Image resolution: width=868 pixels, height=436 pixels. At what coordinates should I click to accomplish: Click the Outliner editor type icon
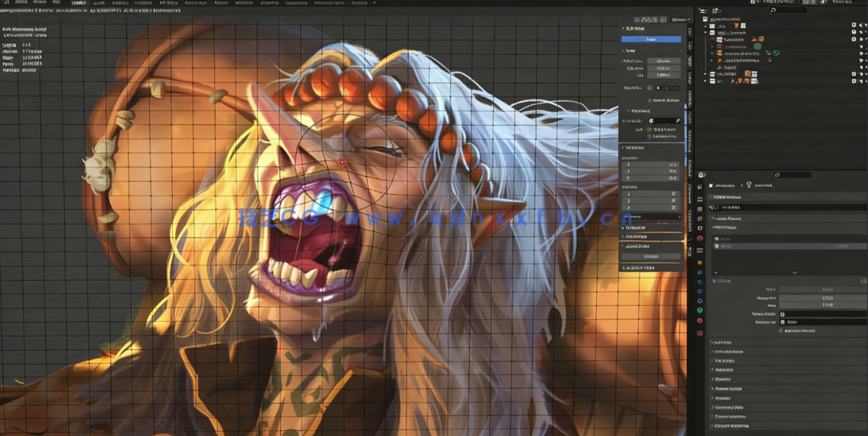point(703,11)
